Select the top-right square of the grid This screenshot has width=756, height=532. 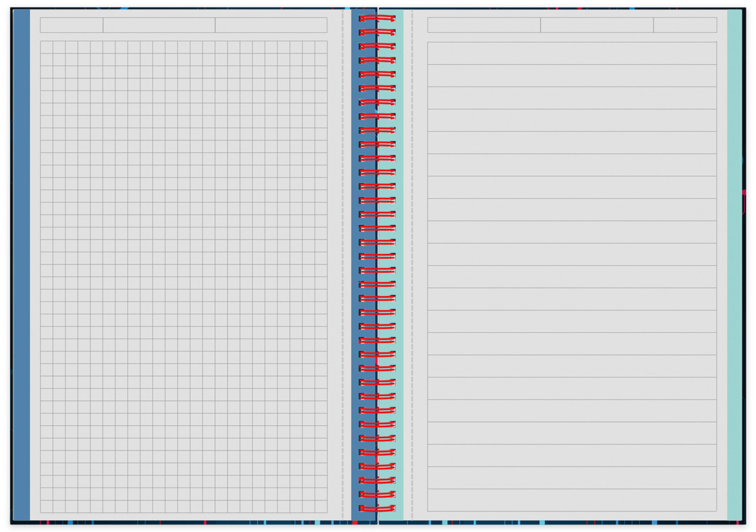(321, 47)
